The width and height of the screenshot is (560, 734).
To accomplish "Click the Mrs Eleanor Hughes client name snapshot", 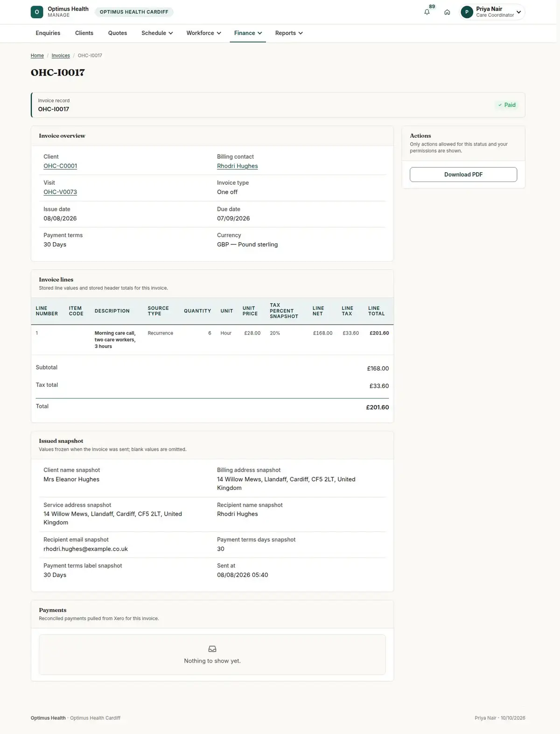I will click(71, 479).
